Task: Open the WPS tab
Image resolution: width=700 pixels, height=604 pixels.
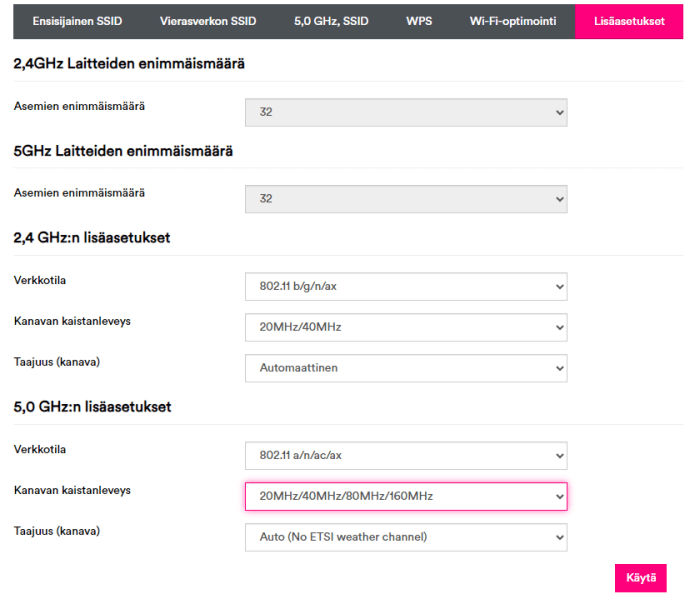Action: click(419, 21)
